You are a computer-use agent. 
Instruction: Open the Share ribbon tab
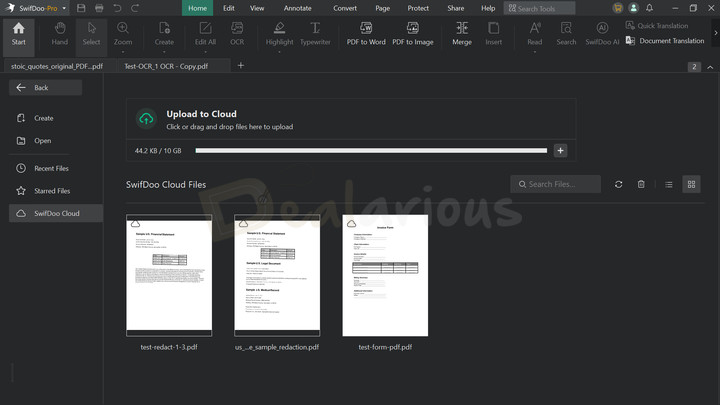click(x=456, y=8)
